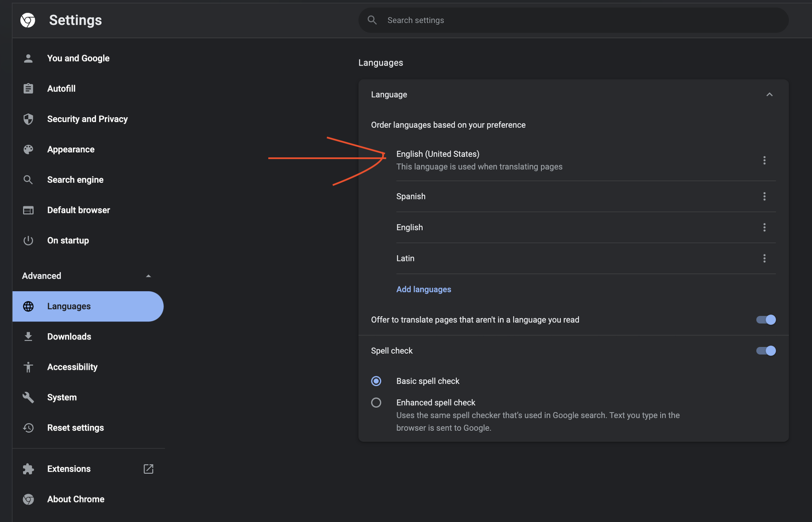The height and width of the screenshot is (522, 812).
Task: Click the You and Google icon
Action: (x=27, y=58)
